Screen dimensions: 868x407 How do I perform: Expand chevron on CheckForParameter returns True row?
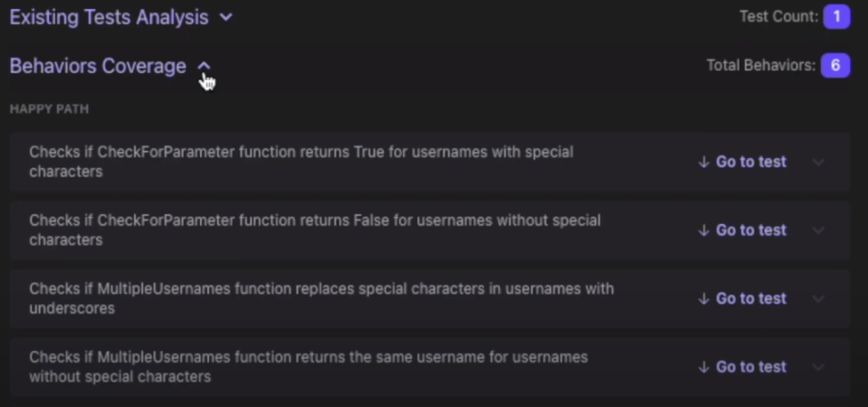pos(818,162)
